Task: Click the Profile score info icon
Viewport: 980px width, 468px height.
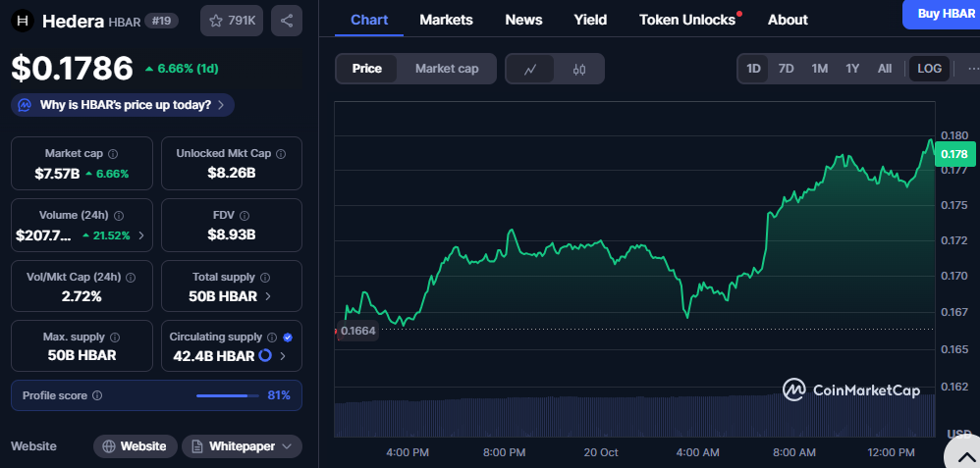Action: [97, 395]
